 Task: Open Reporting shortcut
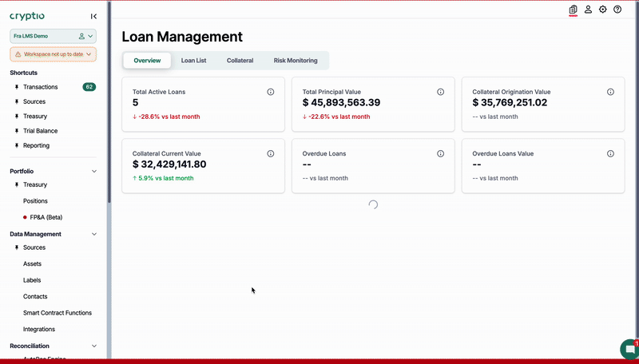point(36,146)
